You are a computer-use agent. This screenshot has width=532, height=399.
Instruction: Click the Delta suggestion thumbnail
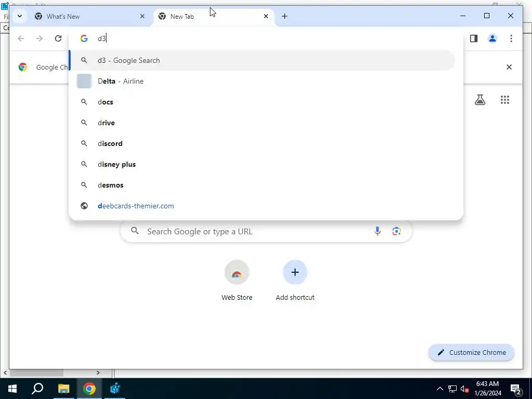(84, 81)
